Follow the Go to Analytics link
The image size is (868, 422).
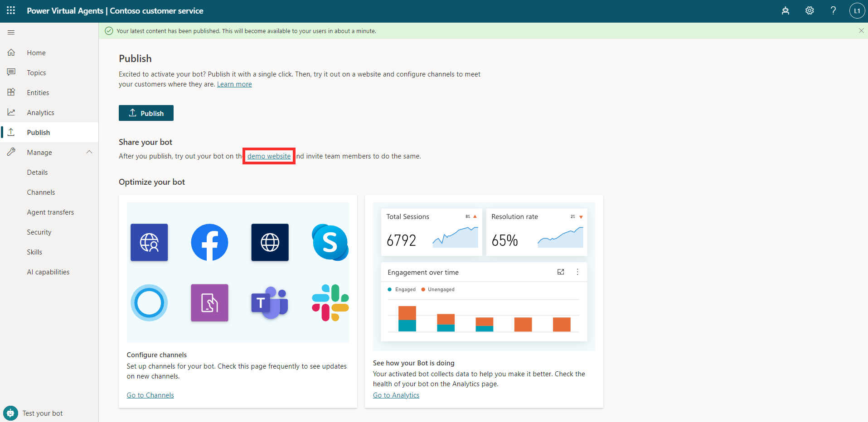[396, 395]
